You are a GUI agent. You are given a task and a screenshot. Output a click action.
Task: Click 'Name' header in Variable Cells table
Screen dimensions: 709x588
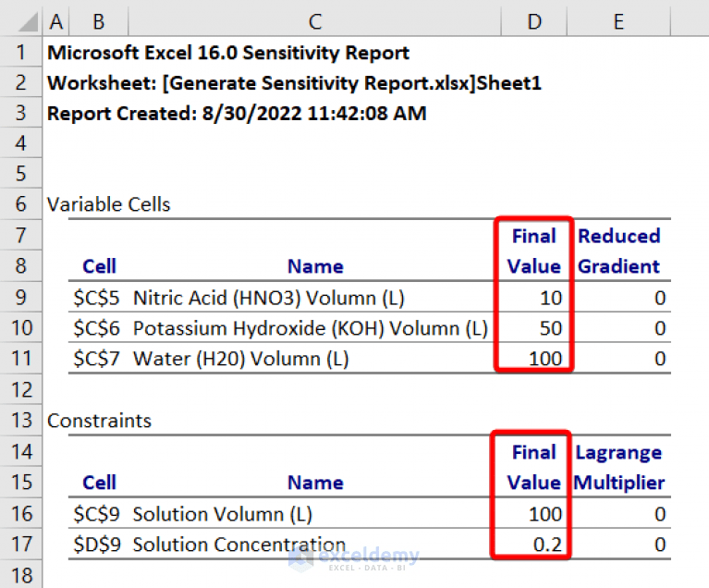tap(315, 266)
